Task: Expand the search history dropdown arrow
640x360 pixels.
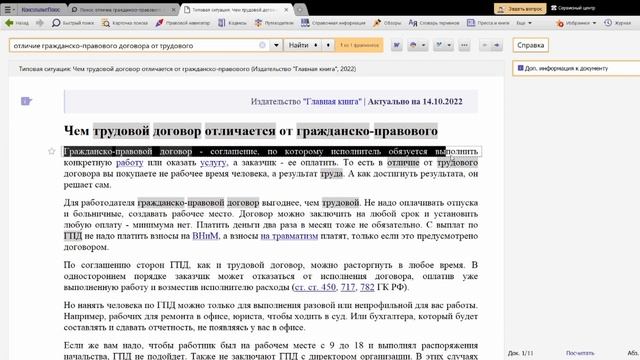Action: (x=276, y=45)
